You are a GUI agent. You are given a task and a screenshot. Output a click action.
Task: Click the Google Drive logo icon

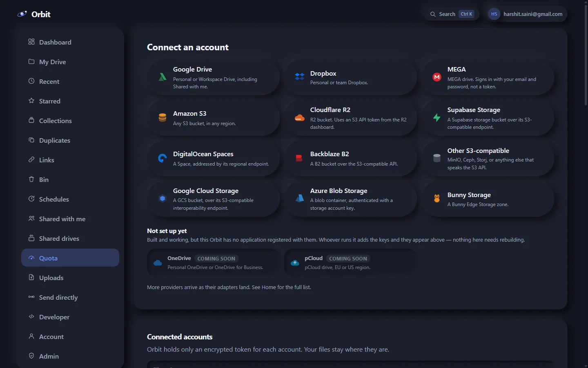(163, 77)
